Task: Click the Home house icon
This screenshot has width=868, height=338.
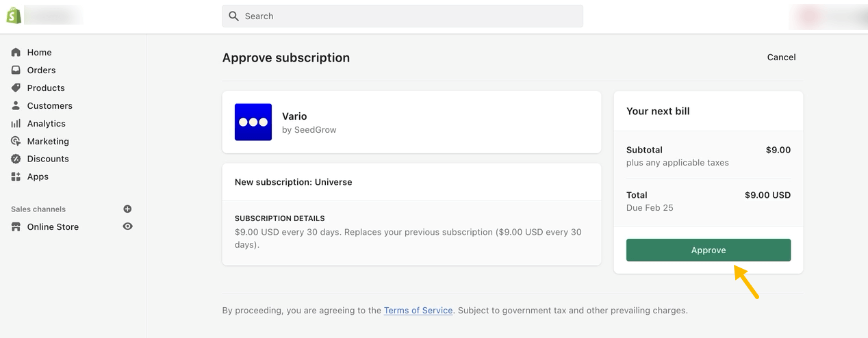Action: coord(16,52)
